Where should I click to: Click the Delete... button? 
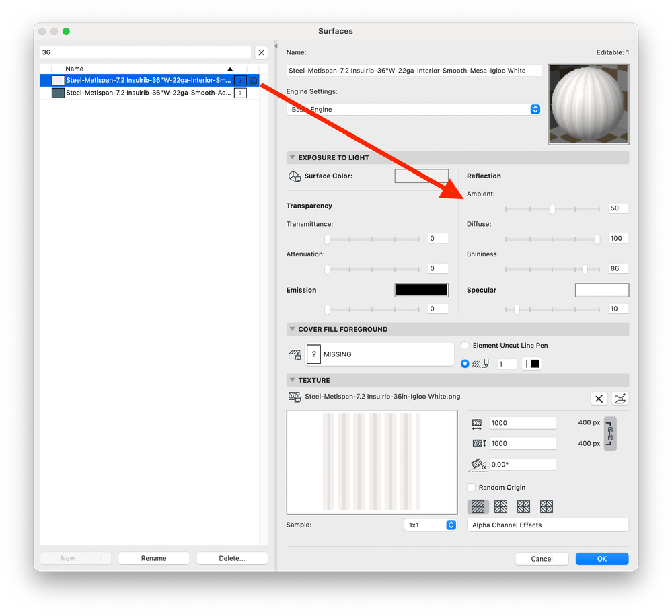[x=232, y=559]
